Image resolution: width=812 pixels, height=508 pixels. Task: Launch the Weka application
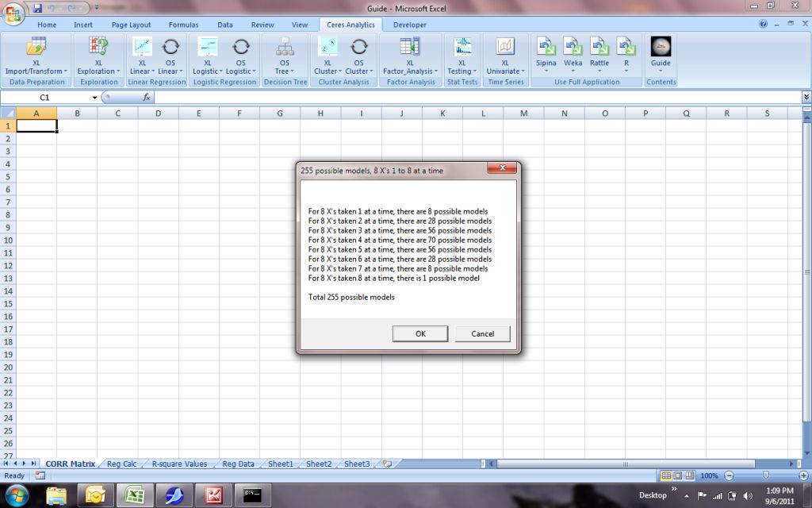pyautogui.click(x=573, y=55)
